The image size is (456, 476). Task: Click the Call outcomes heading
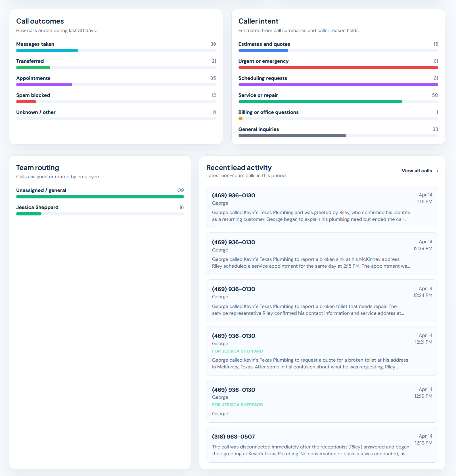40,21
